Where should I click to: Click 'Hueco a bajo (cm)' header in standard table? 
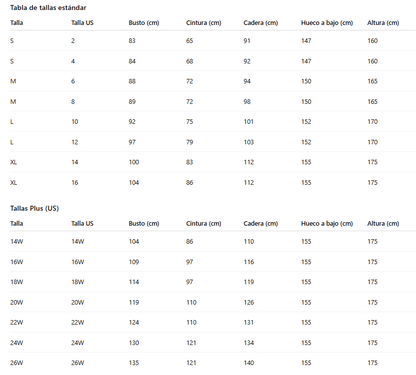[327, 23]
